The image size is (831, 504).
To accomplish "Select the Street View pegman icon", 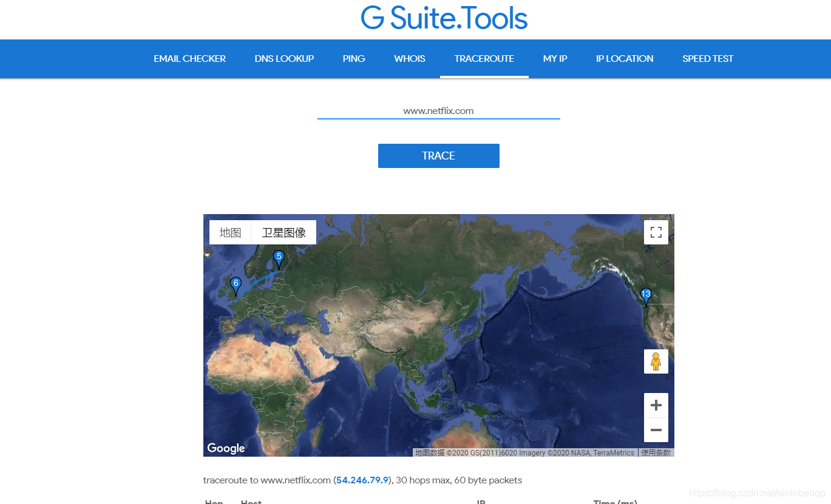I will [656, 361].
